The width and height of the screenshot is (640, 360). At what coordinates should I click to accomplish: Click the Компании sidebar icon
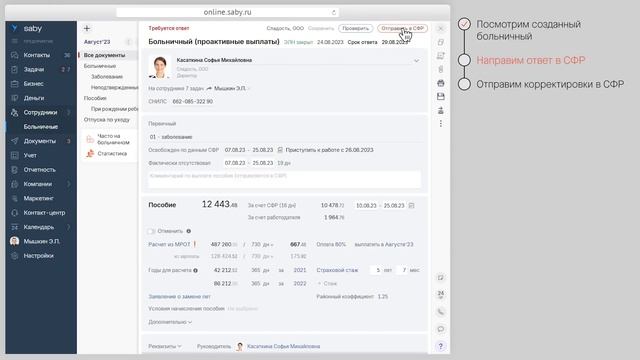coord(15,184)
